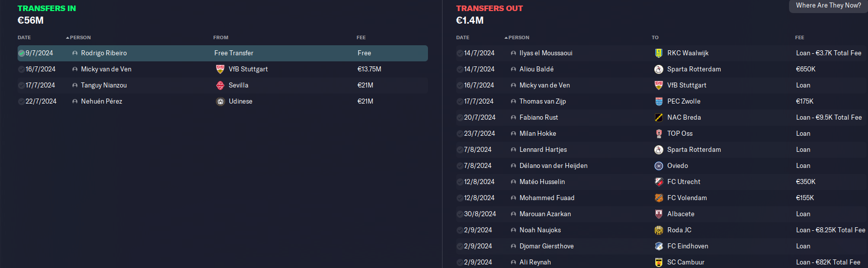Sort Transfers In by the From column

221,37
